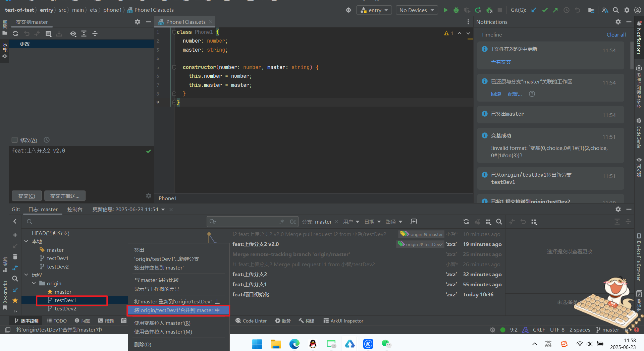Open Notifications panel settings gear
The width and height of the screenshot is (644, 351).
point(618,22)
